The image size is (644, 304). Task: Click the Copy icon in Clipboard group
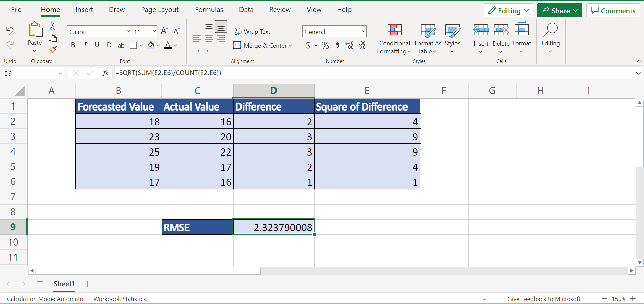[x=53, y=38]
